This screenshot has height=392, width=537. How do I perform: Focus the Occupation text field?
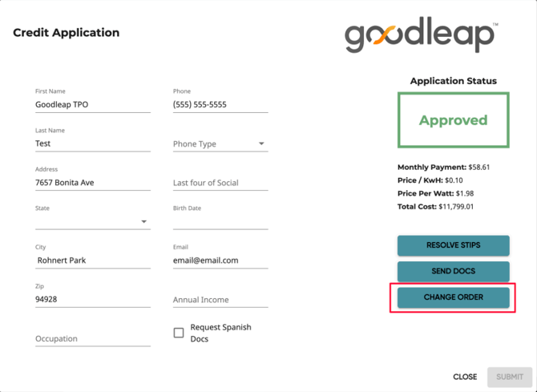(x=92, y=338)
